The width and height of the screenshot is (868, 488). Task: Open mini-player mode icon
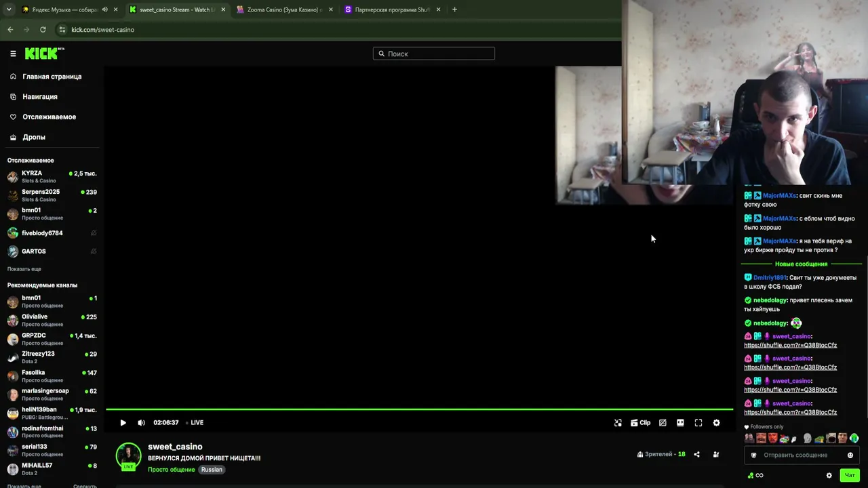(618, 423)
